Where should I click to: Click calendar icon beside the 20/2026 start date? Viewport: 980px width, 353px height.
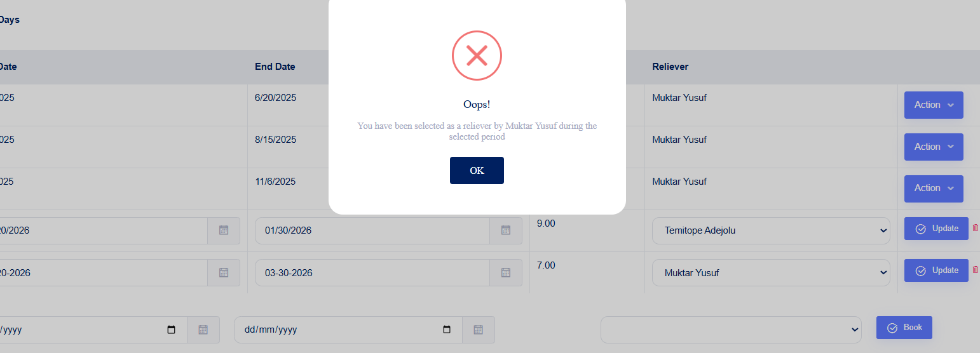224,230
